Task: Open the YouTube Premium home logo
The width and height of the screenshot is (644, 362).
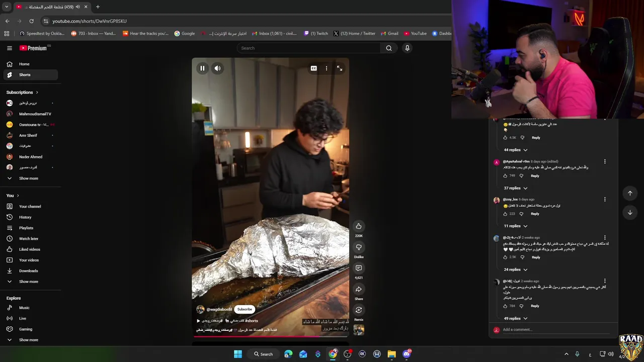Action: click(x=34, y=48)
